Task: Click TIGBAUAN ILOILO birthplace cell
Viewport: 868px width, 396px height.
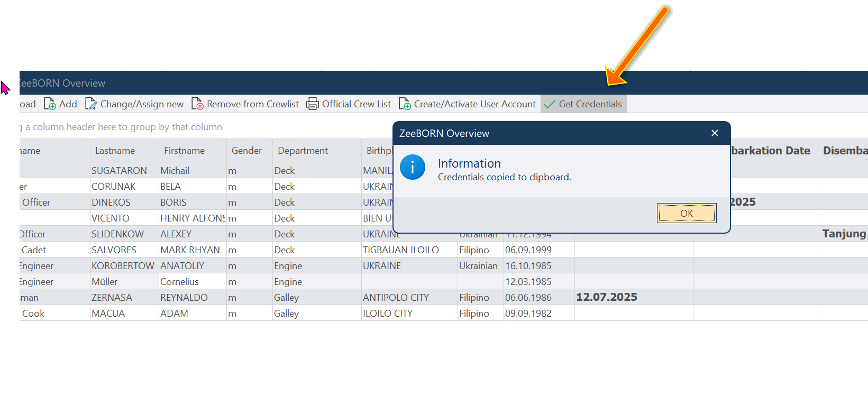Action: coord(409,250)
